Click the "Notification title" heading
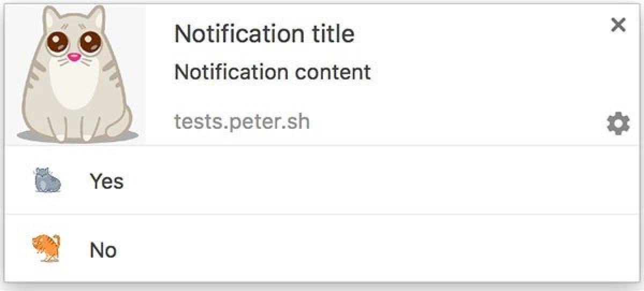 coord(265,34)
